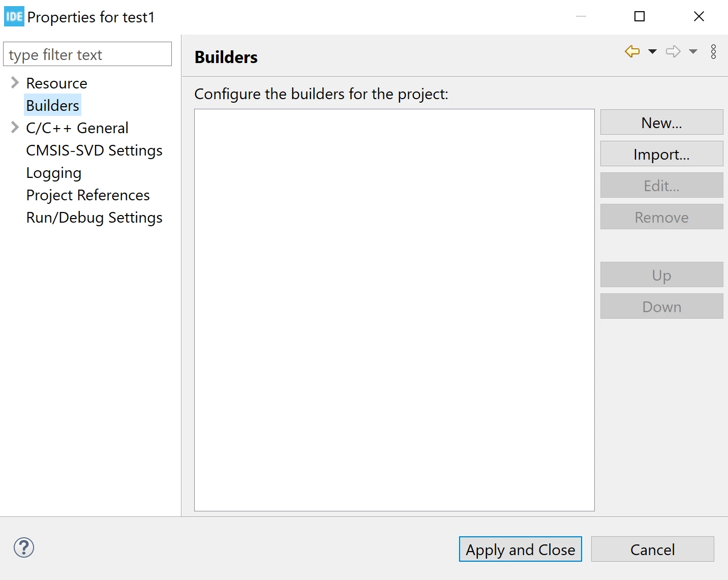728x580 pixels.
Task: Click Apply and Close
Action: pos(521,549)
